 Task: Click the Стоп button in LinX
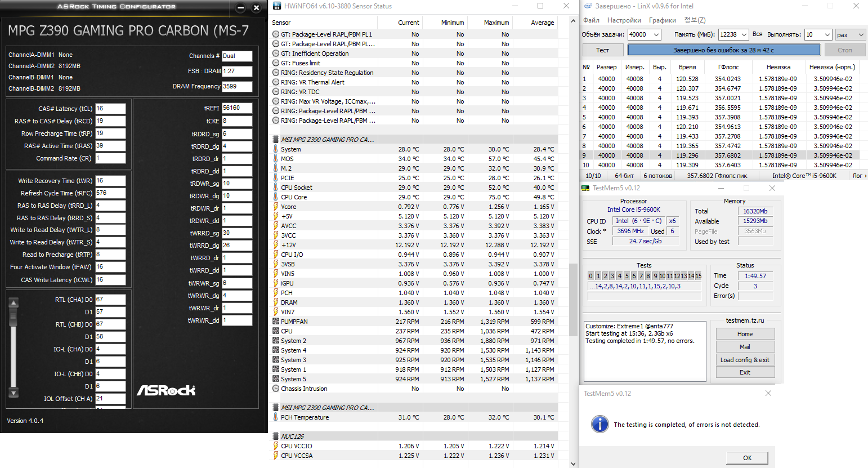click(x=845, y=50)
